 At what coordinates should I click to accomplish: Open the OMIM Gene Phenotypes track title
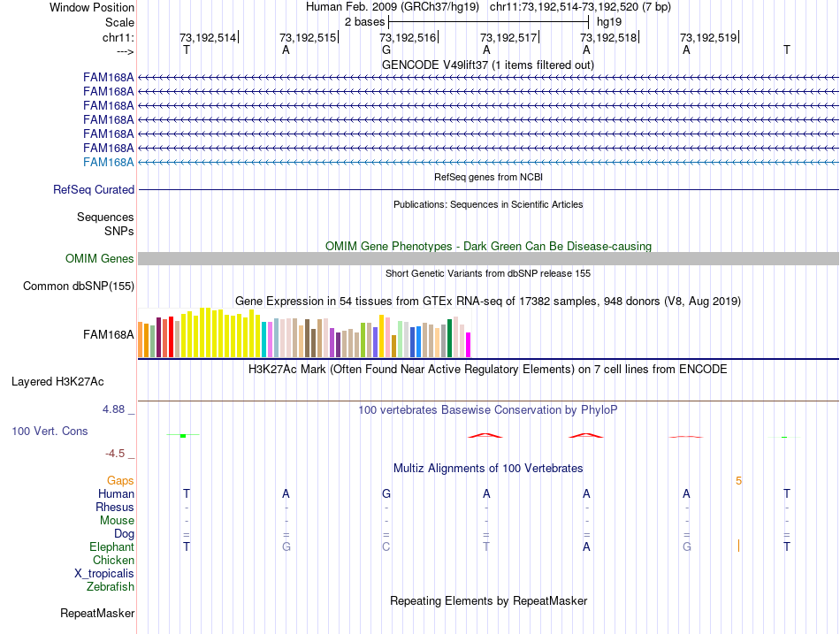point(488,246)
